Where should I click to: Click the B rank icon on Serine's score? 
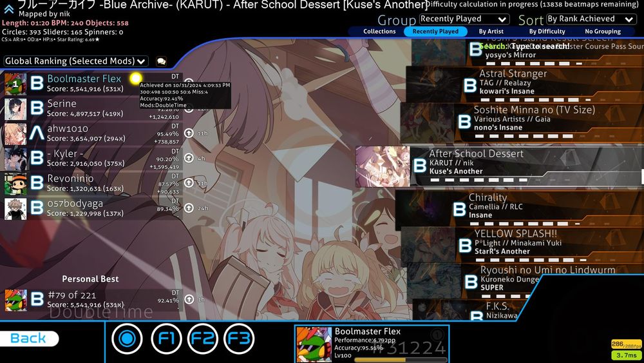point(37,108)
